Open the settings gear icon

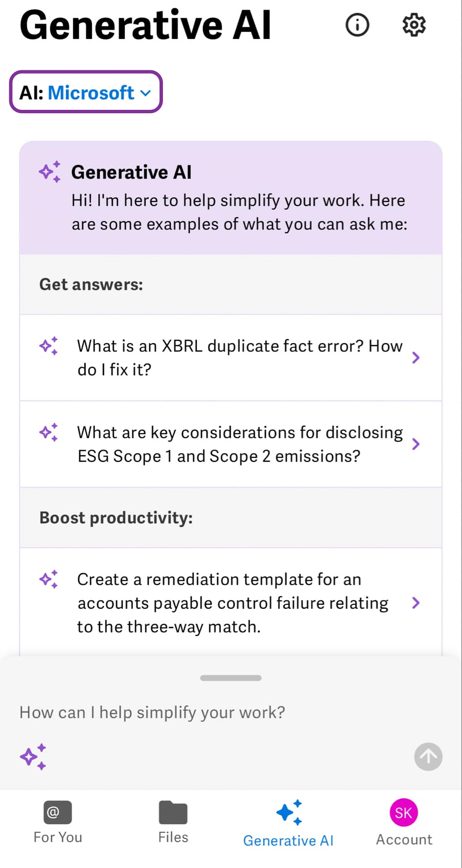point(414,25)
